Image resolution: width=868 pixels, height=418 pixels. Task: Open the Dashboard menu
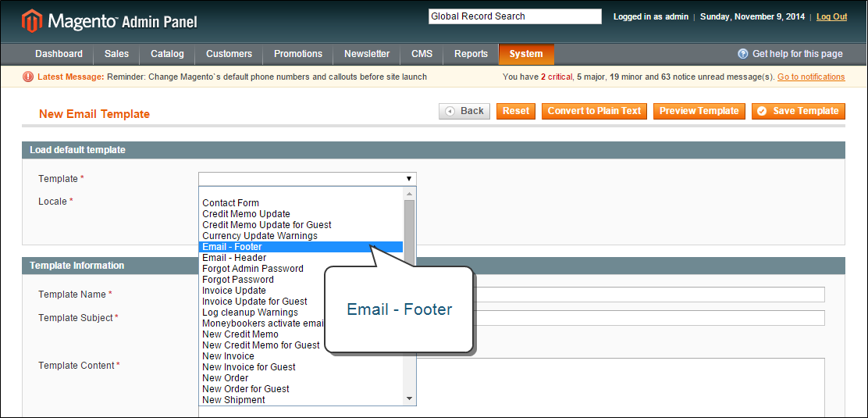pos(59,54)
